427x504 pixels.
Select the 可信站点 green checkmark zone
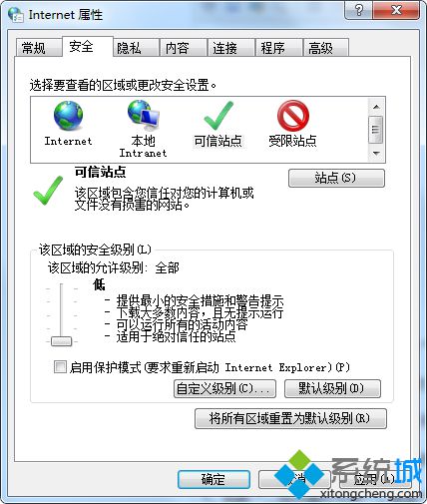tap(218, 116)
